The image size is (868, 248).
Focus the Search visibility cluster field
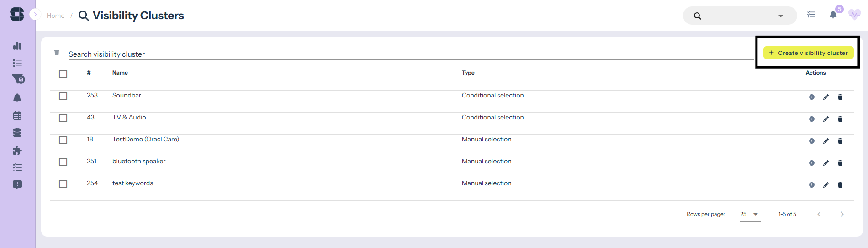[x=407, y=54]
